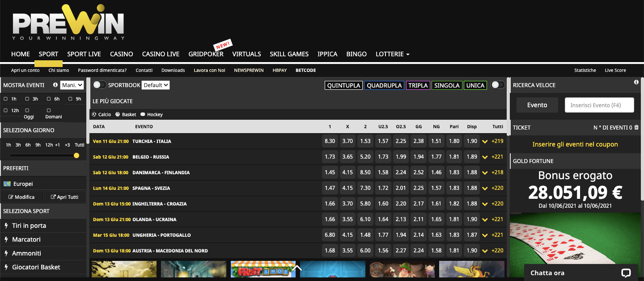Open the Gridpoker section

206,54
